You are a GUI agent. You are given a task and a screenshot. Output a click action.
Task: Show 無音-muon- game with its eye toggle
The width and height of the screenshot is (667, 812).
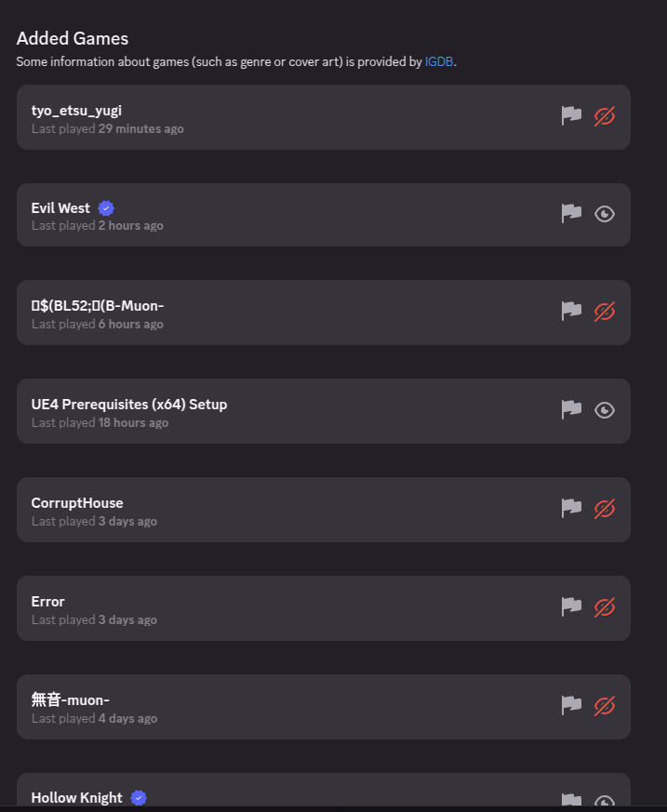pyautogui.click(x=605, y=706)
